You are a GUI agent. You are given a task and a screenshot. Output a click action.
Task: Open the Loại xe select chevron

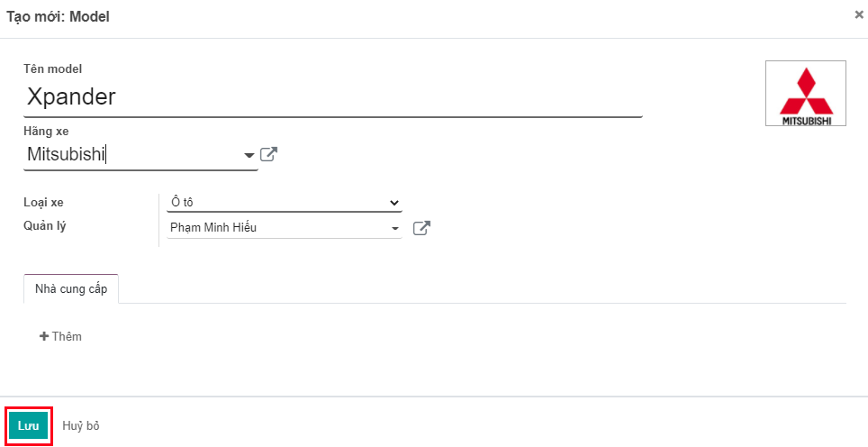(x=394, y=203)
